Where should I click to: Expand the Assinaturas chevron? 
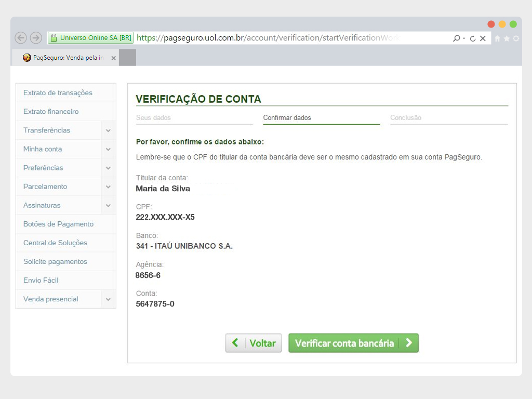tap(108, 205)
